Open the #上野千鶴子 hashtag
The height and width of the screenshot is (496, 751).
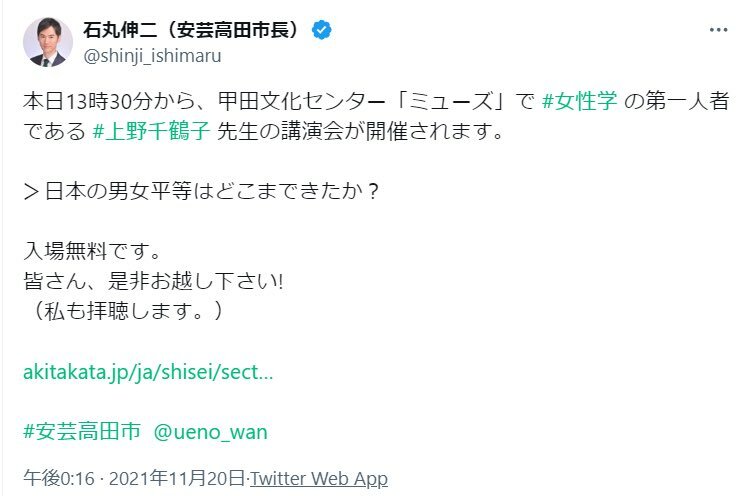click(x=150, y=130)
